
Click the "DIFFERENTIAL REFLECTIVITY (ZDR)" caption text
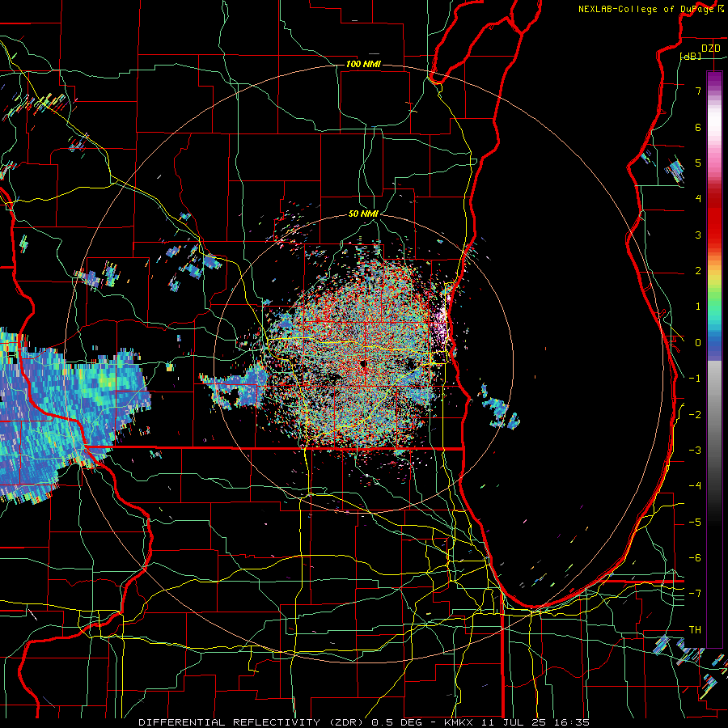coord(252,722)
